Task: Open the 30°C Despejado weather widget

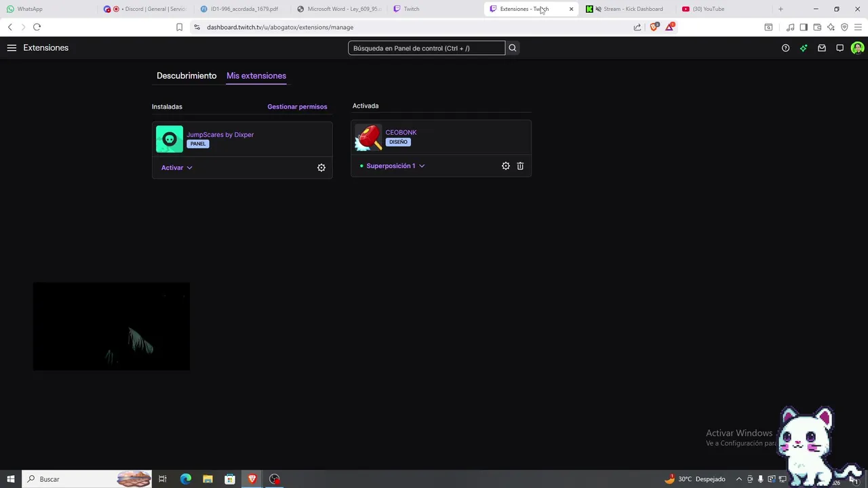Action: (x=695, y=479)
